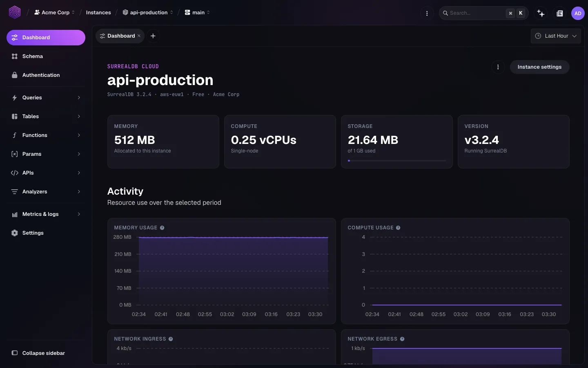The image size is (588, 368).
Task: Click the Memory card showing 512 MB
Action: [163, 141]
